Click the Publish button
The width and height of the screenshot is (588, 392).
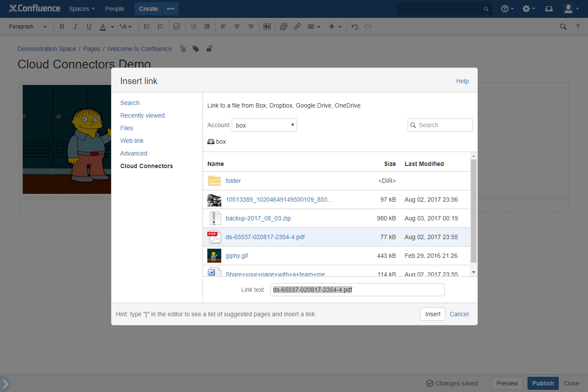[543, 383]
